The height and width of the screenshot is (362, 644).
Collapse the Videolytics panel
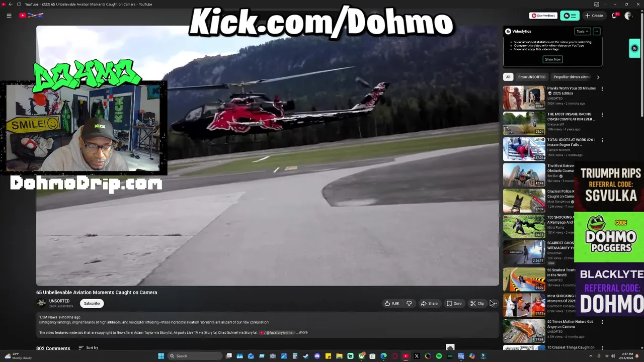coord(596,31)
